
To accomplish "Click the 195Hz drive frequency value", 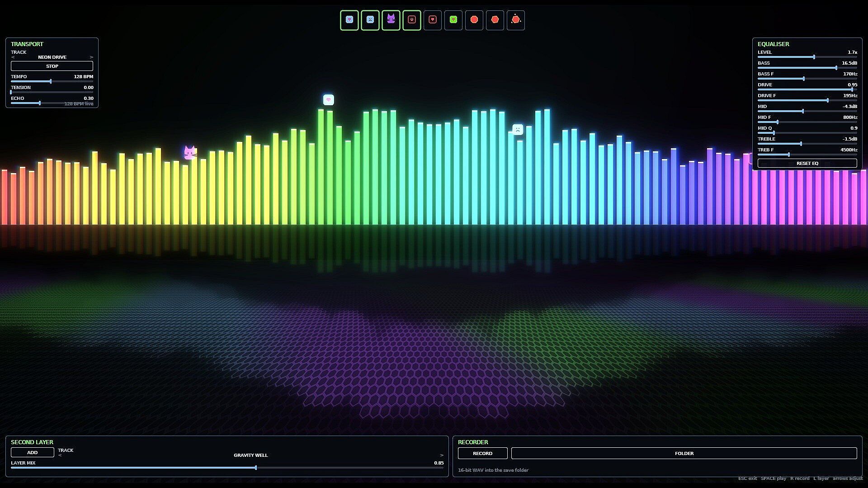I will click(850, 96).
